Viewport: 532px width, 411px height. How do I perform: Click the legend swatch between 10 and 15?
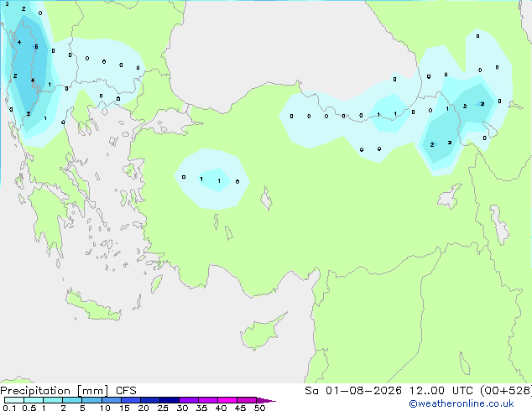[112, 400]
